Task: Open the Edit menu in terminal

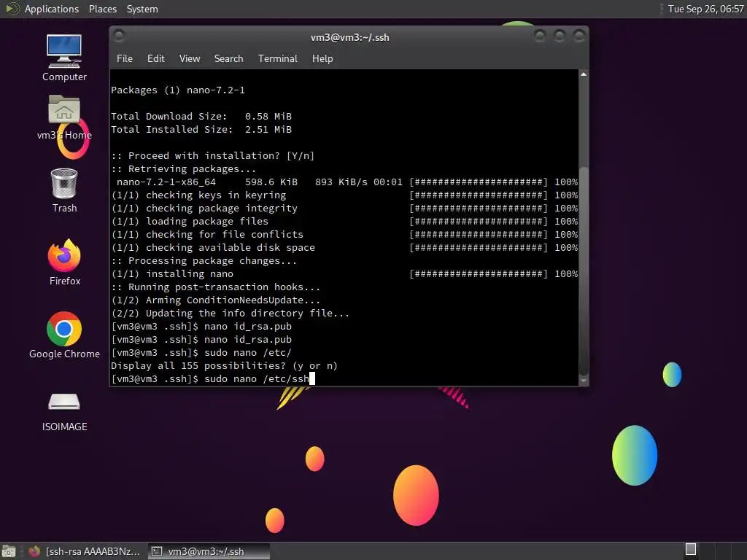Action: pos(156,58)
